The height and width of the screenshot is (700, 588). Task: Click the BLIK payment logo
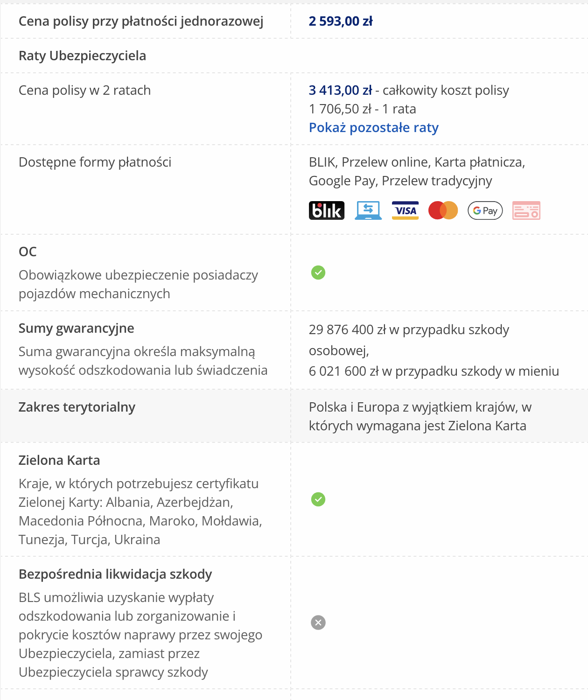[327, 210]
